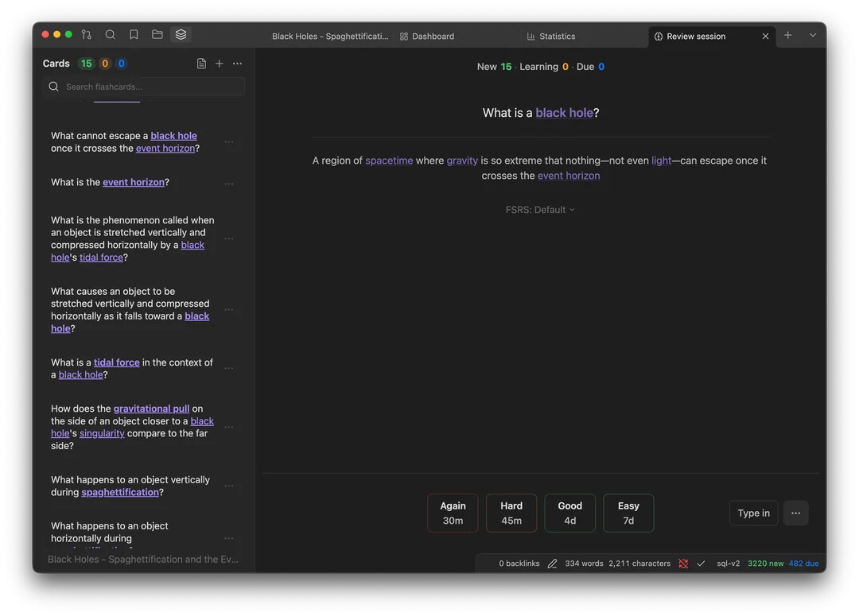Open the new tab plus button
The image size is (859, 616).
pos(787,36)
